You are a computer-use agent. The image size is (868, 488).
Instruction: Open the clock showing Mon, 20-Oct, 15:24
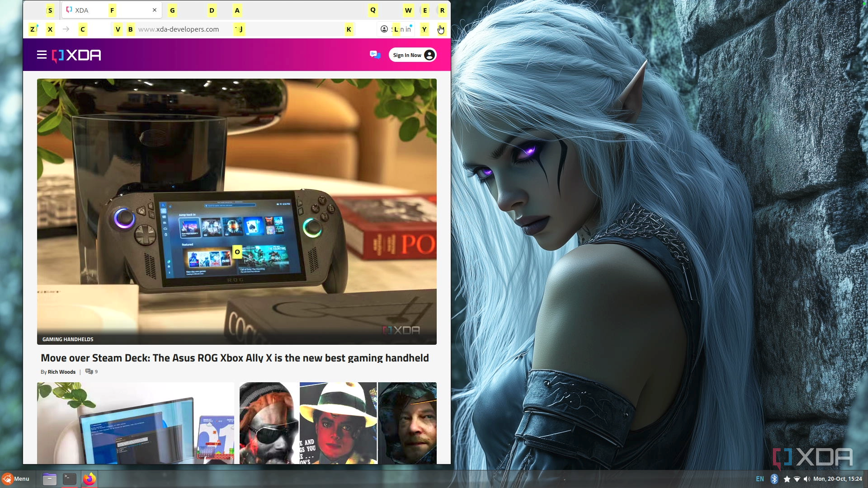click(837, 479)
